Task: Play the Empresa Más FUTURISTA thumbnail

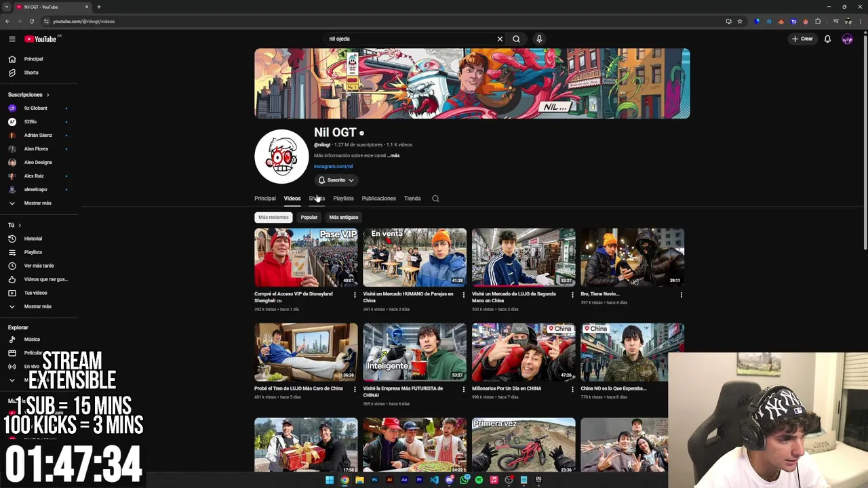Action: 414,352
